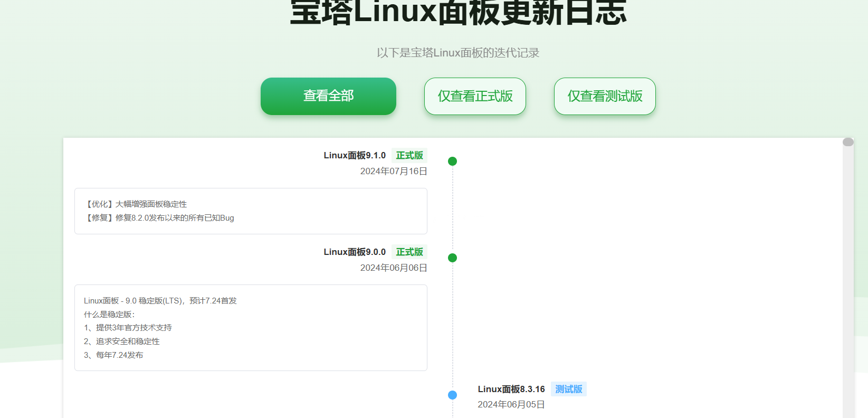This screenshot has width=868, height=418.
Task: Click the blue timeline dot for Linux面板8.3.16
Action: point(452,395)
